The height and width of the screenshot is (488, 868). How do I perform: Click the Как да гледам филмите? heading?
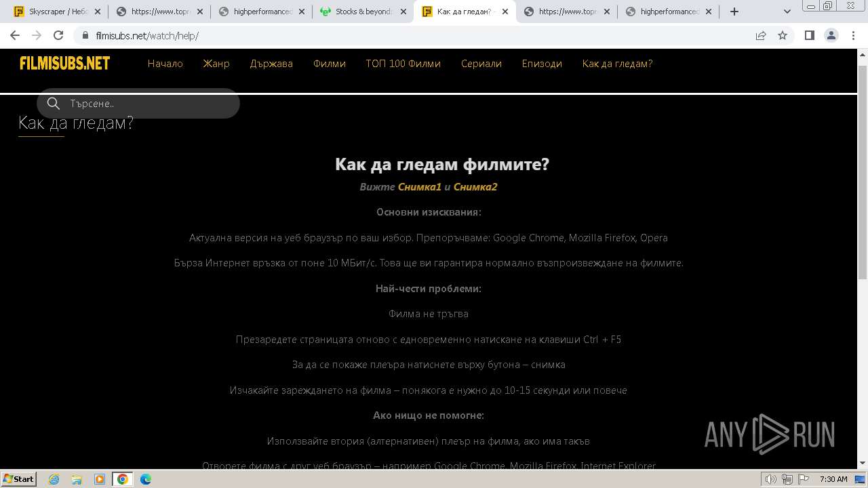pos(442,164)
